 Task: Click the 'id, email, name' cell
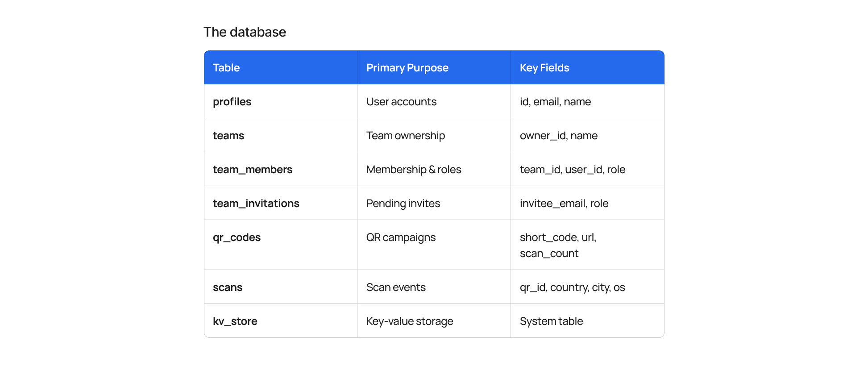point(587,101)
